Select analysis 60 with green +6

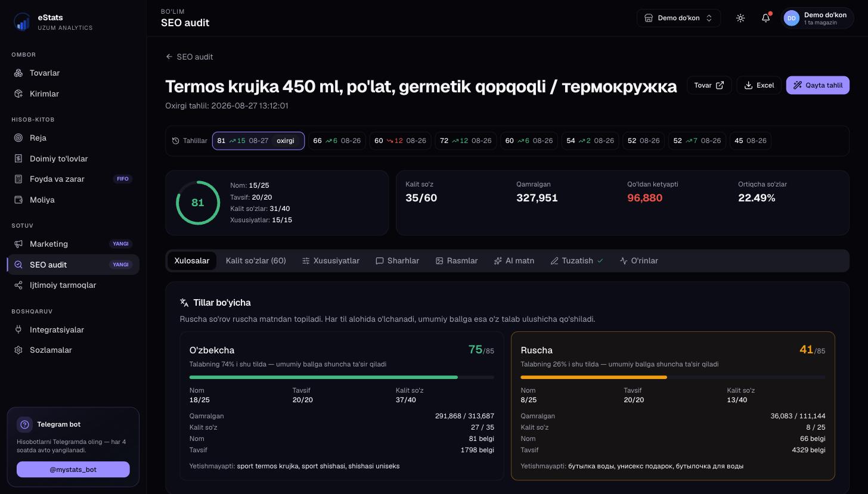pyautogui.click(x=529, y=141)
